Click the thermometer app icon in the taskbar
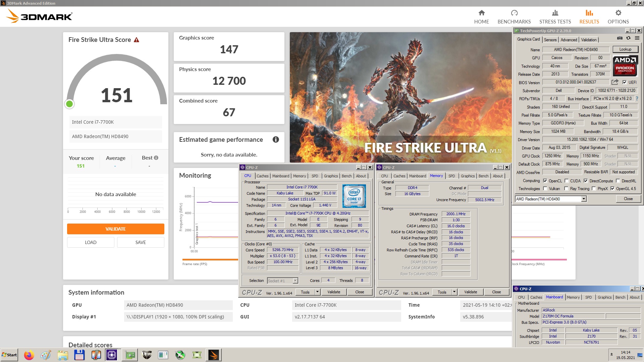644x362 pixels. click(96, 355)
